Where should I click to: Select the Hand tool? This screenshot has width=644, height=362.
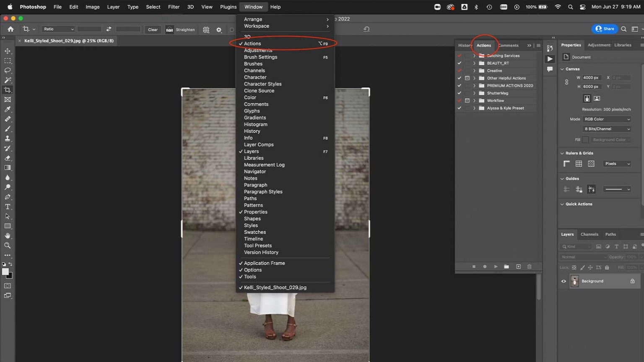pos(8,236)
